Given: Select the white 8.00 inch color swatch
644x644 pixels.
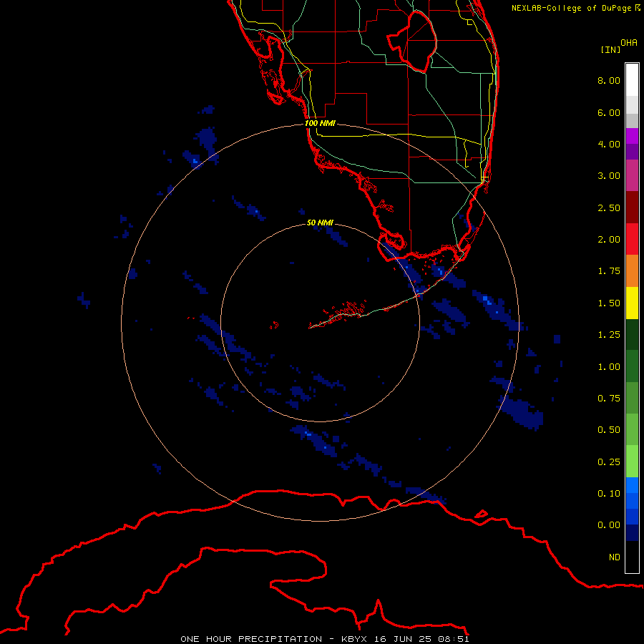Looking at the screenshot, I should pyautogui.click(x=632, y=79).
